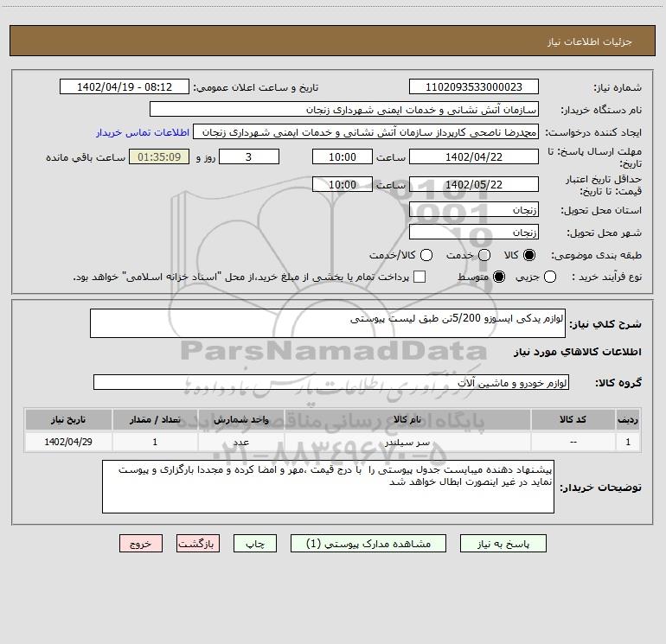Click the واحد شمارش column header

pyautogui.click(x=240, y=419)
